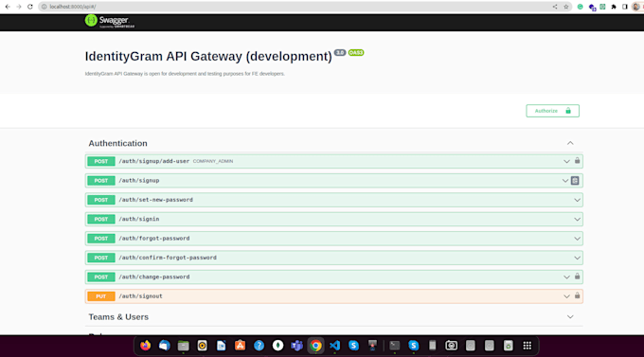This screenshot has height=357, width=644.
Task: Click the square icon on the /auth/signup row
Action: 575,181
